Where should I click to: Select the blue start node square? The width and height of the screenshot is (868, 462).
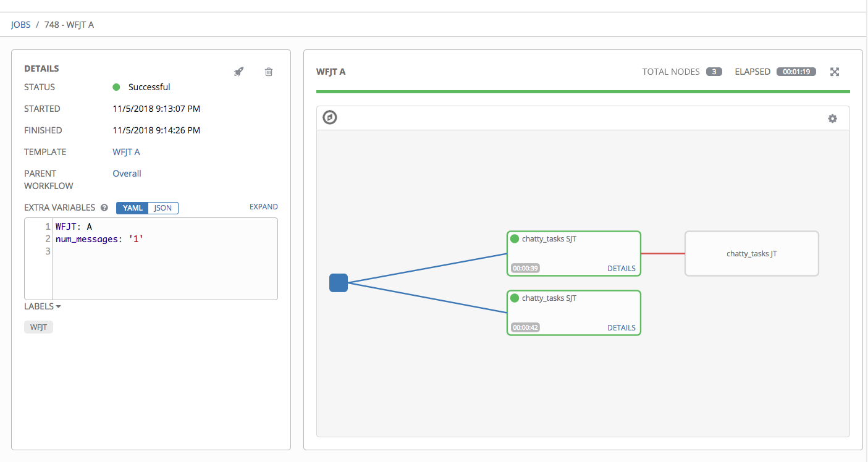pos(339,283)
